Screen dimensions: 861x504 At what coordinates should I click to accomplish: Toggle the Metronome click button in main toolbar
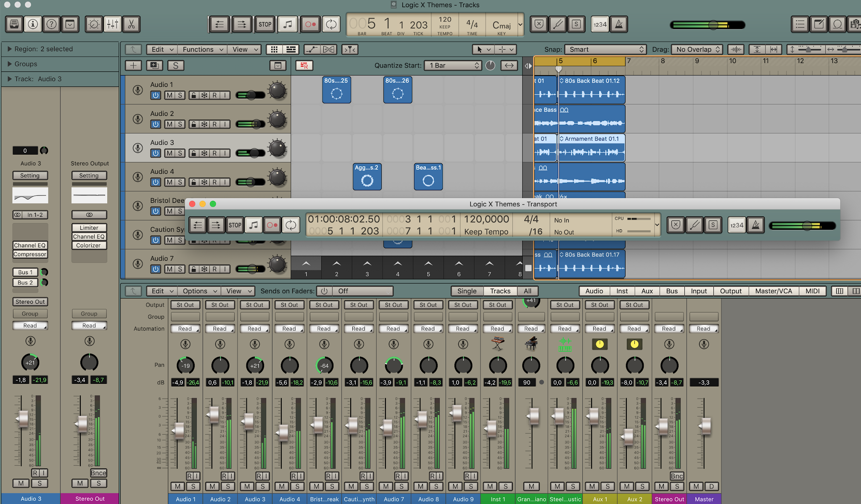619,24
